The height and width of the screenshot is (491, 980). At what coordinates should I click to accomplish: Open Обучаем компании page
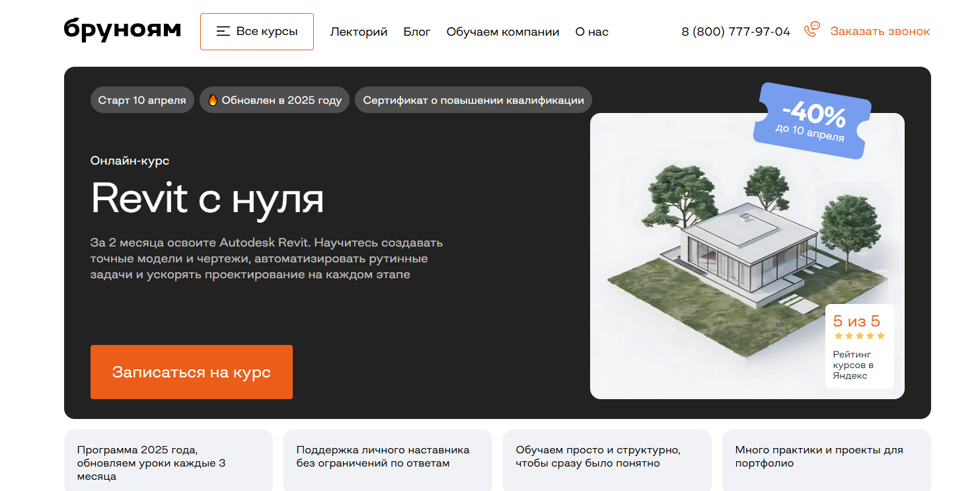[x=503, y=32]
